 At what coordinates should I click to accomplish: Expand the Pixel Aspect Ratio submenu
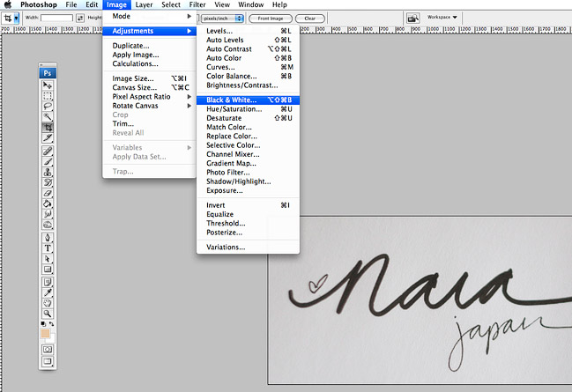(149, 97)
